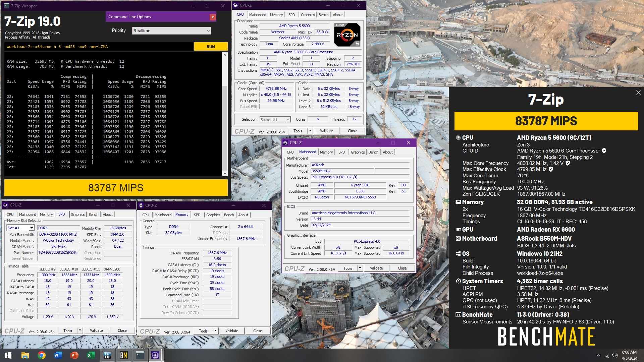This screenshot has height=362, width=644.
Task: Click the 7-Zip output scrollbar up arrow
Action: point(225,55)
